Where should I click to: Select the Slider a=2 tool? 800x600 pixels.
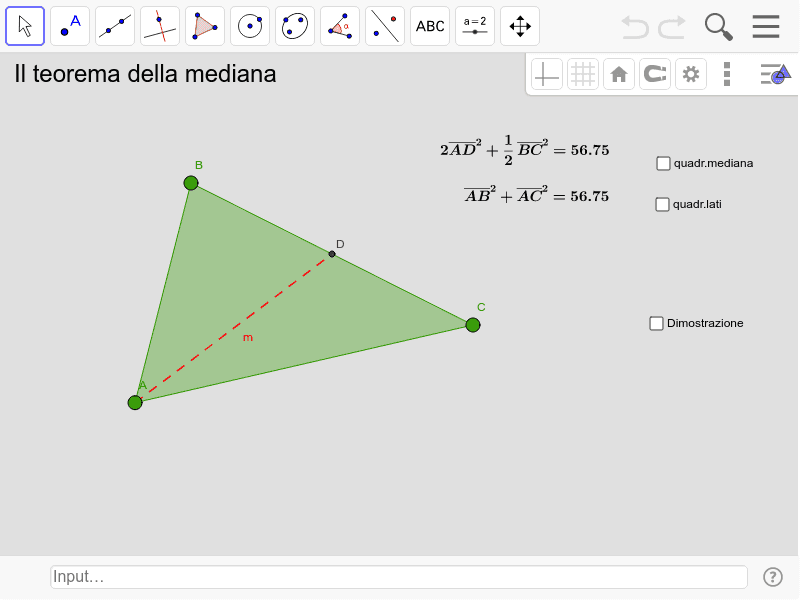click(x=475, y=26)
